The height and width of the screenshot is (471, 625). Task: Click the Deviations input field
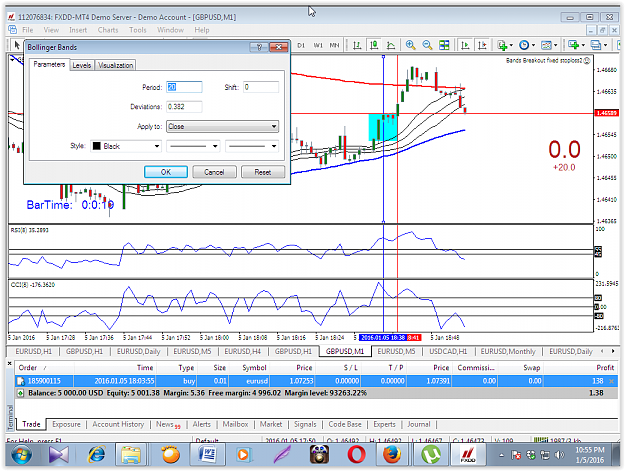[184, 106]
